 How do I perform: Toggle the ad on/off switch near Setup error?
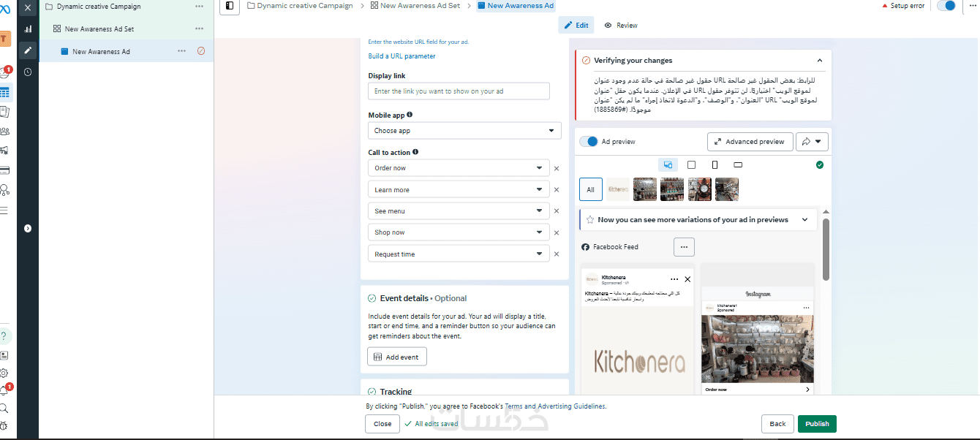[946, 6]
